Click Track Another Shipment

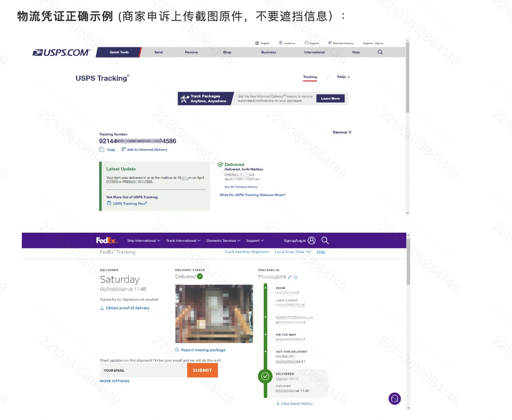(x=246, y=252)
